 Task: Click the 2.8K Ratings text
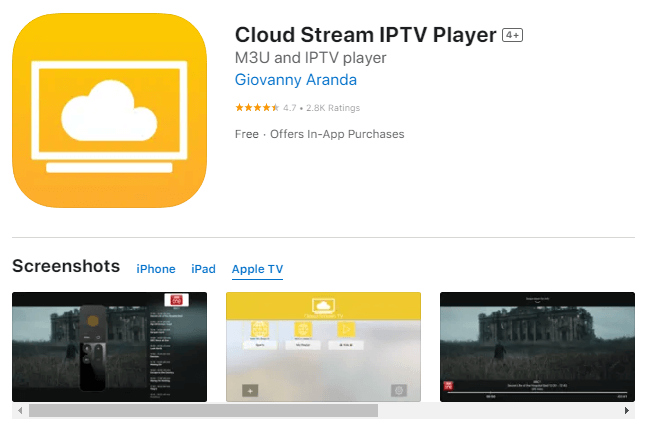point(335,108)
